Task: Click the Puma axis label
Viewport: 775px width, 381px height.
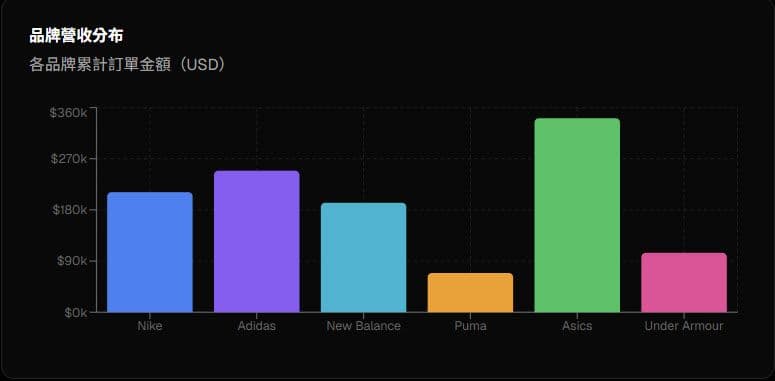Action: click(470, 326)
